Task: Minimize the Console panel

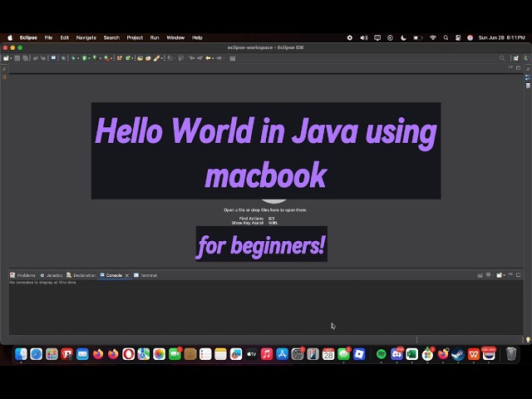Action: coord(510,274)
